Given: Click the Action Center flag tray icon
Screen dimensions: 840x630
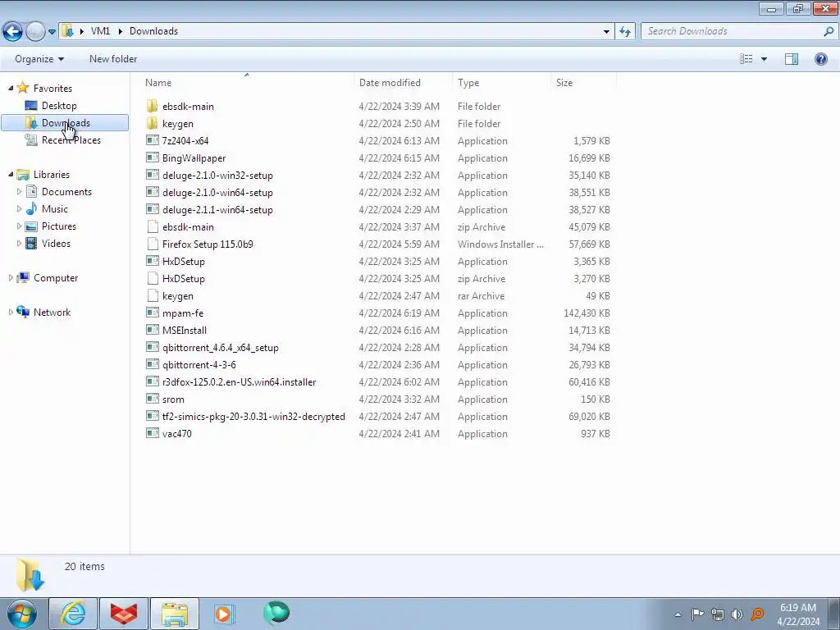Looking at the screenshot, I should [697, 614].
